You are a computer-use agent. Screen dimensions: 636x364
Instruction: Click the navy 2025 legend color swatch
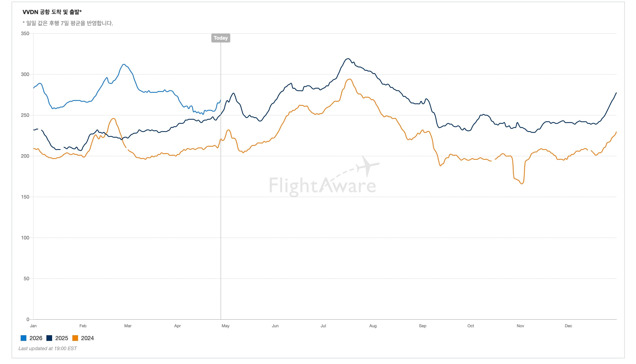click(49, 338)
